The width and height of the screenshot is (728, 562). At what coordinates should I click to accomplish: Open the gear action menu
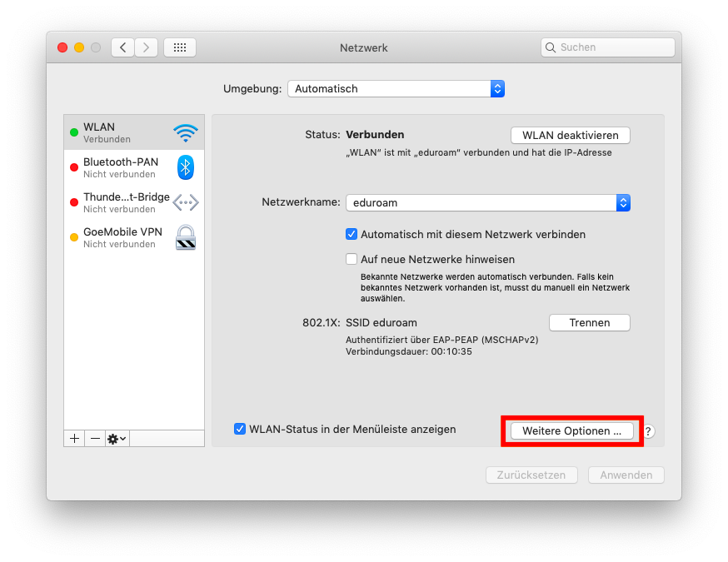click(x=117, y=439)
